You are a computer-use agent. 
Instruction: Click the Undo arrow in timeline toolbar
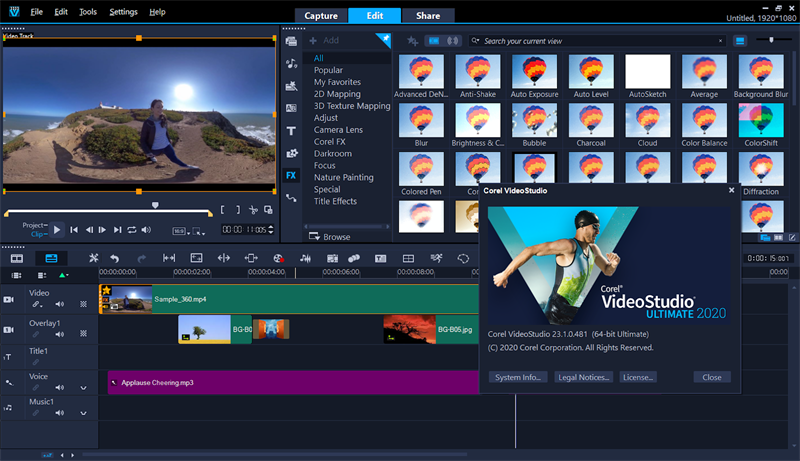coord(115,258)
